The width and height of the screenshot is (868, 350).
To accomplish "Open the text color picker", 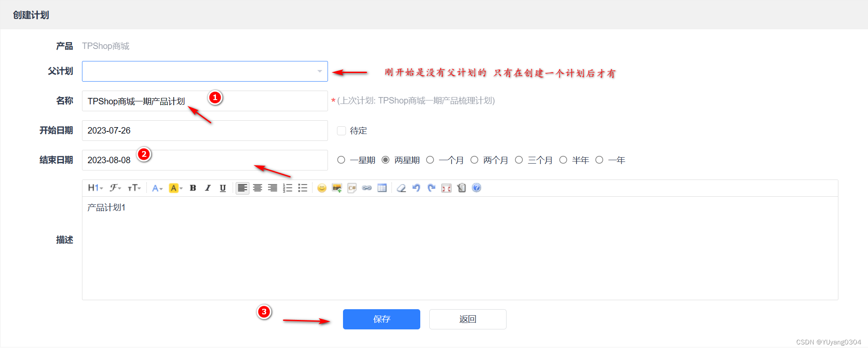I will point(157,188).
